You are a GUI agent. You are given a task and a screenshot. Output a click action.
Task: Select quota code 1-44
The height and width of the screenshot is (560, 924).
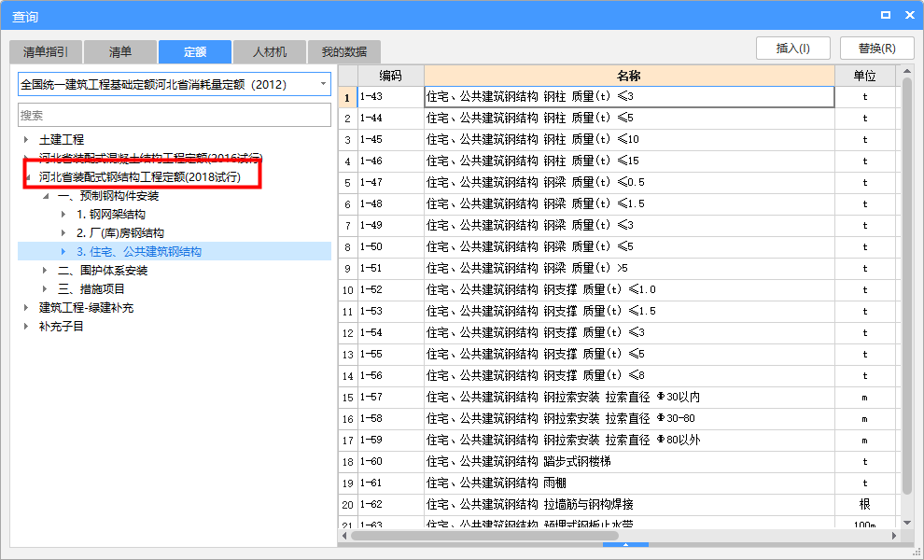391,118
